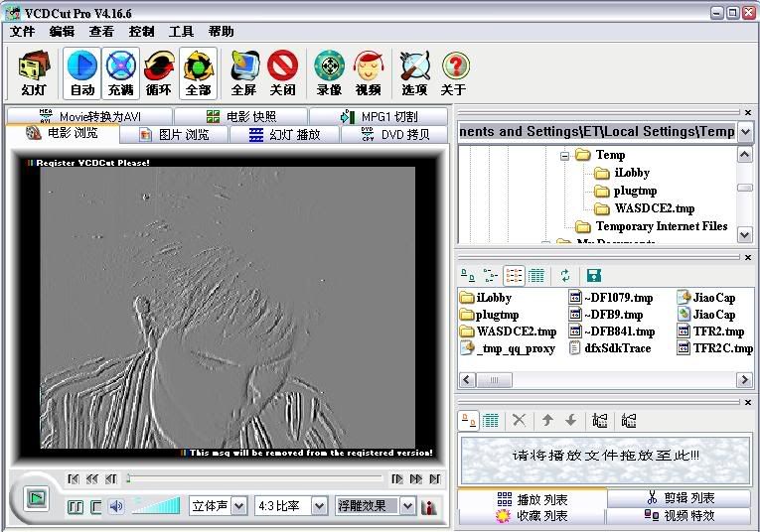Step forward one frame

point(397,478)
